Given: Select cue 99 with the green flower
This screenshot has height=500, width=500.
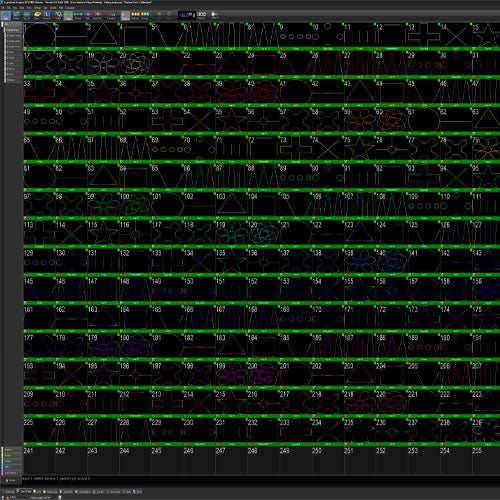Looking at the screenshot, I should (103, 206).
